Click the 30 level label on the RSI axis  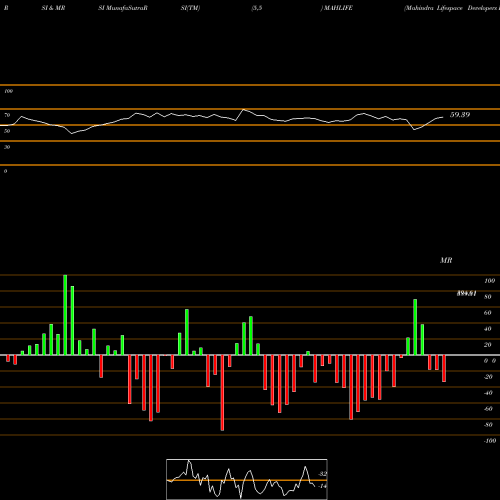7,147
